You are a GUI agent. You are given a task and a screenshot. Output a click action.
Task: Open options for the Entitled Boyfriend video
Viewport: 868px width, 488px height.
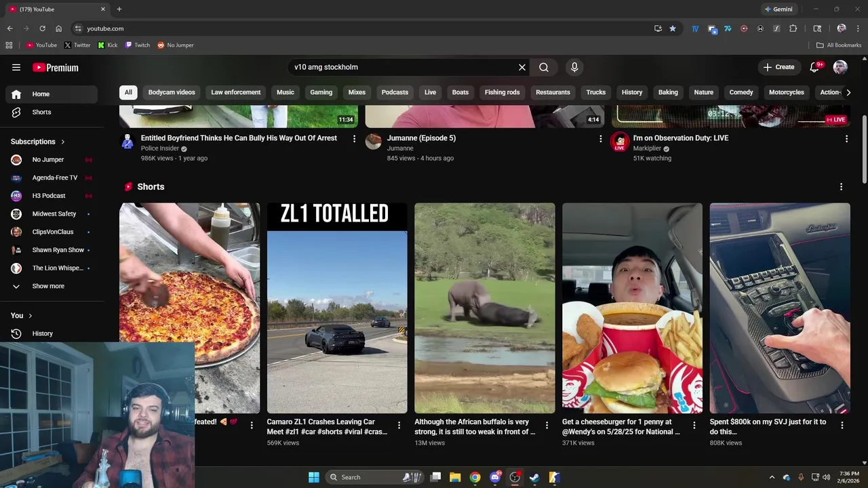point(354,138)
